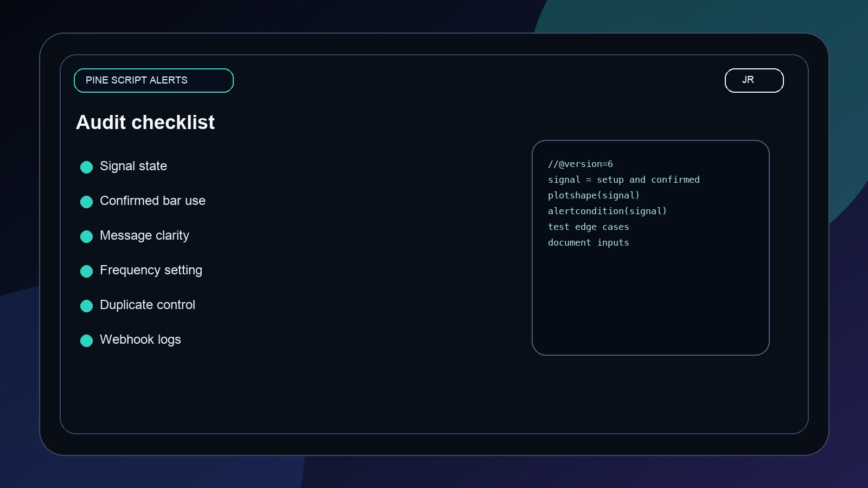This screenshot has width=868, height=488.
Task: Select the alertcondition(signal) line
Action: coord(608,211)
